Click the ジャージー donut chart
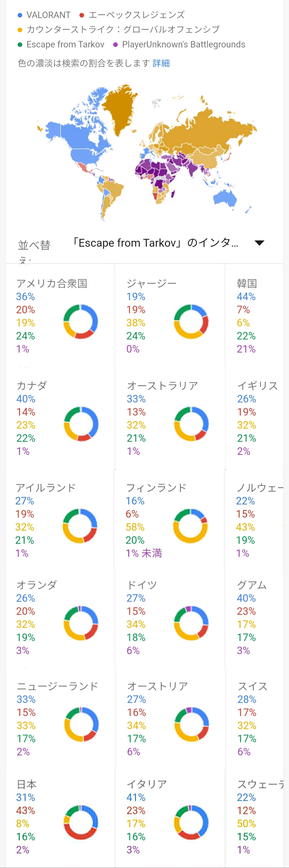The height and width of the screenshot is (868, 289). pos(191,321)
